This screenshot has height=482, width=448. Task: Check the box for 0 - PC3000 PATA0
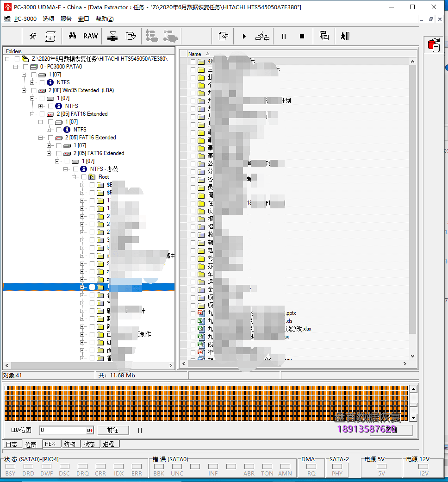coord(25,67)
